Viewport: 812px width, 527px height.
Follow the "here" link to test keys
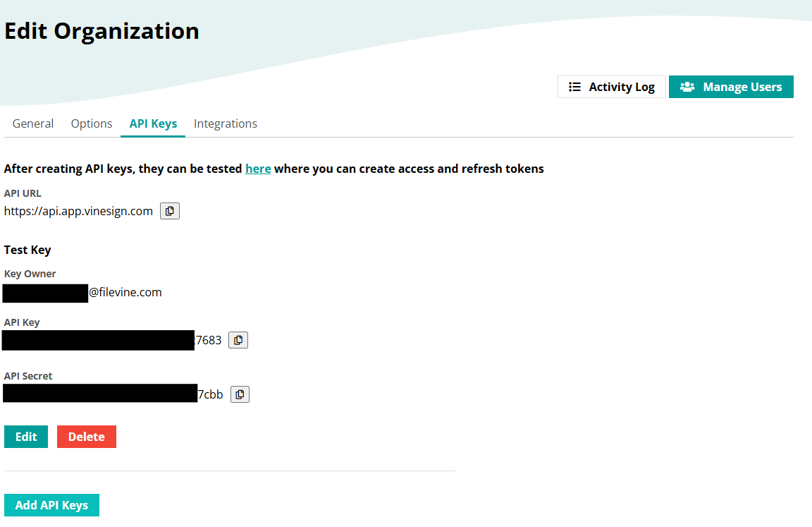pyautogui.click(x=258, y=169)
